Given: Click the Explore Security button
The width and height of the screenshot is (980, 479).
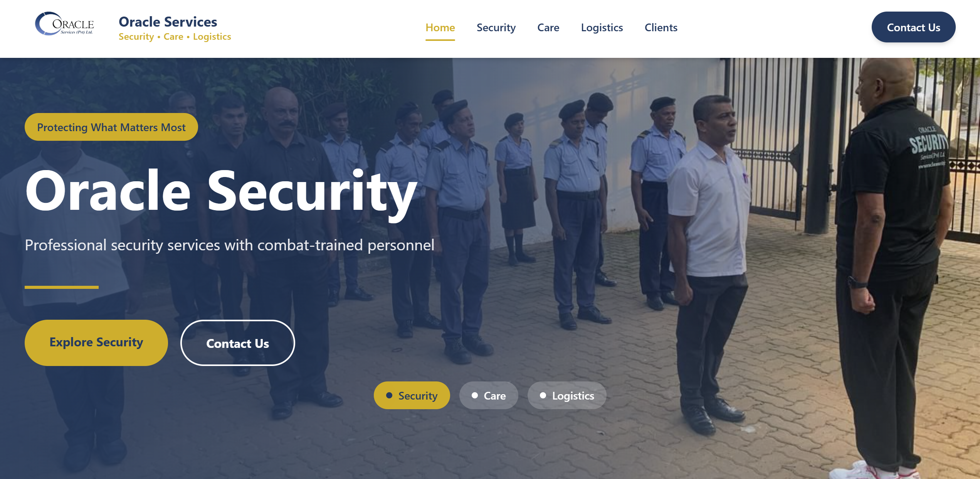Looking at the screenshot, I should pos(96,342).
